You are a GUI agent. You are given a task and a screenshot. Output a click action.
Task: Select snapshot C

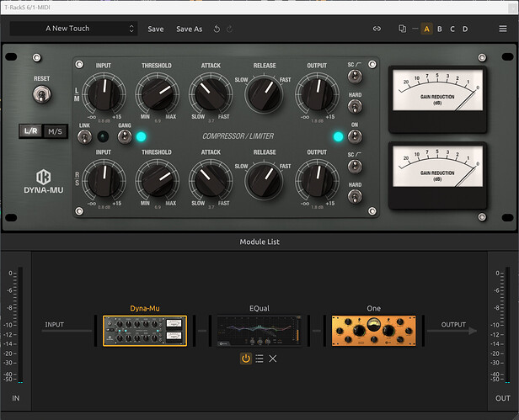click(x=452, y=29)
